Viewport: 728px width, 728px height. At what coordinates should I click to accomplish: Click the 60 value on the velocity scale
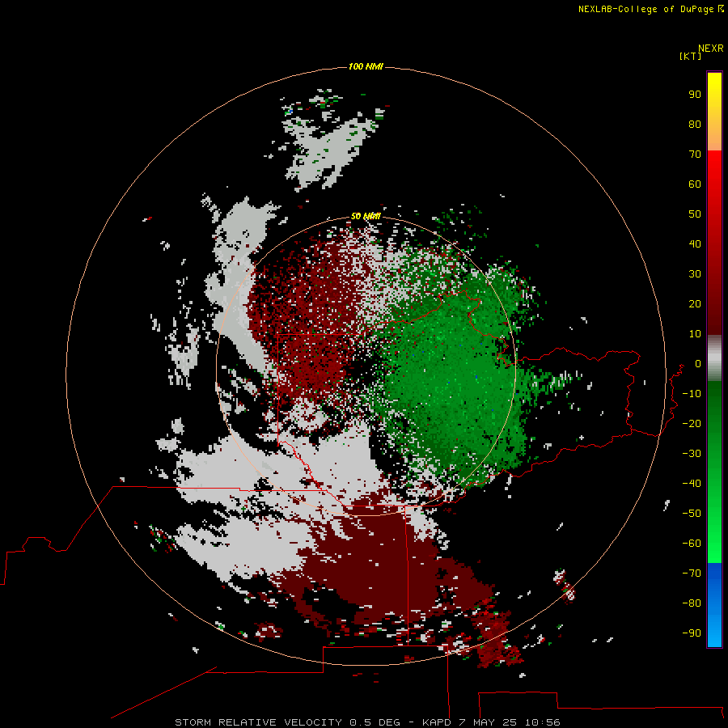[x=695, y=184]
